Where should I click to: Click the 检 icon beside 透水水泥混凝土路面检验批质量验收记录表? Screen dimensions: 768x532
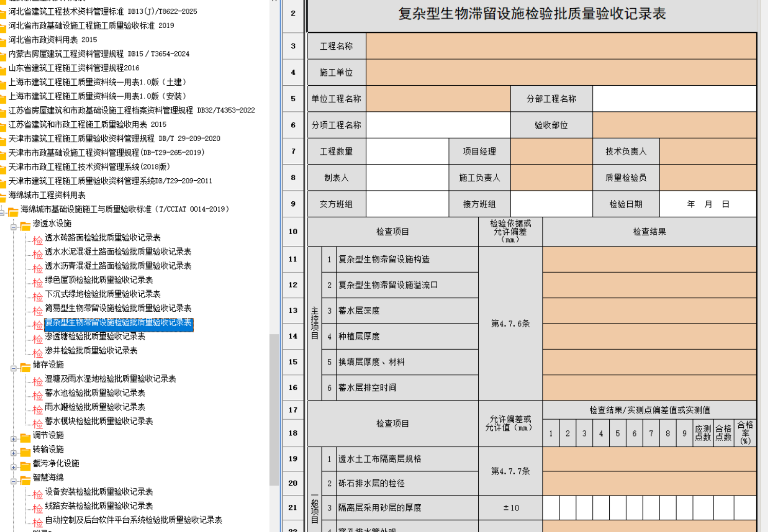coord(38,254)
